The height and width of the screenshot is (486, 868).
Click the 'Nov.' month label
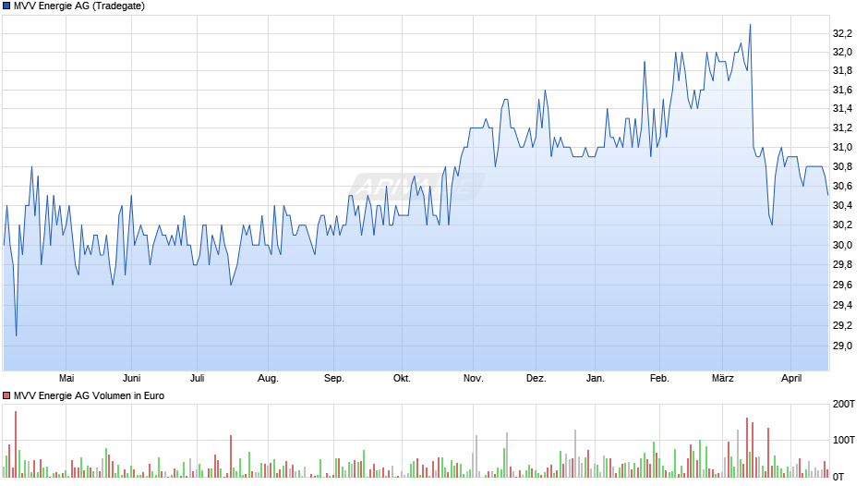(x=474, y=378)
